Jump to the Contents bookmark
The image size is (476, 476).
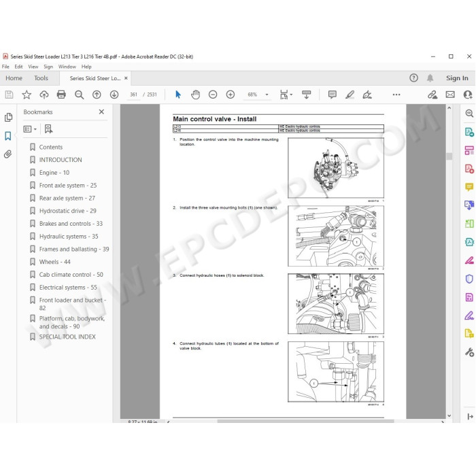[51, 147]
